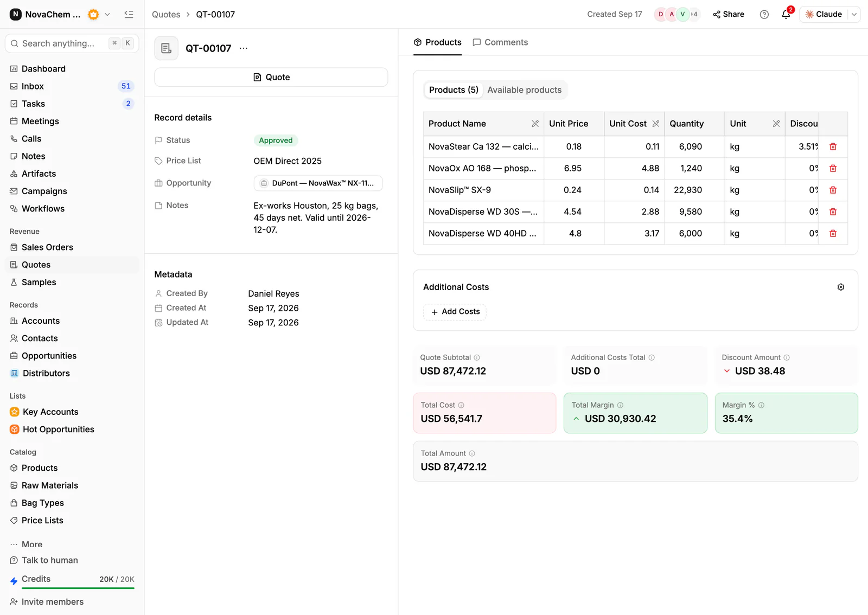The height and width of the screenshot is (615, 868).
Task: Open Inbox in the sidebar
Action: 72,86
